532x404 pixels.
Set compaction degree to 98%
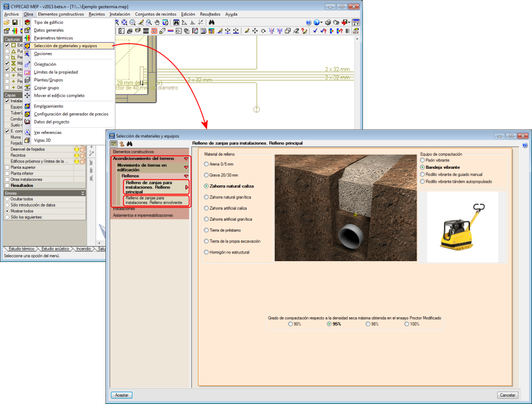pos(368,324)
